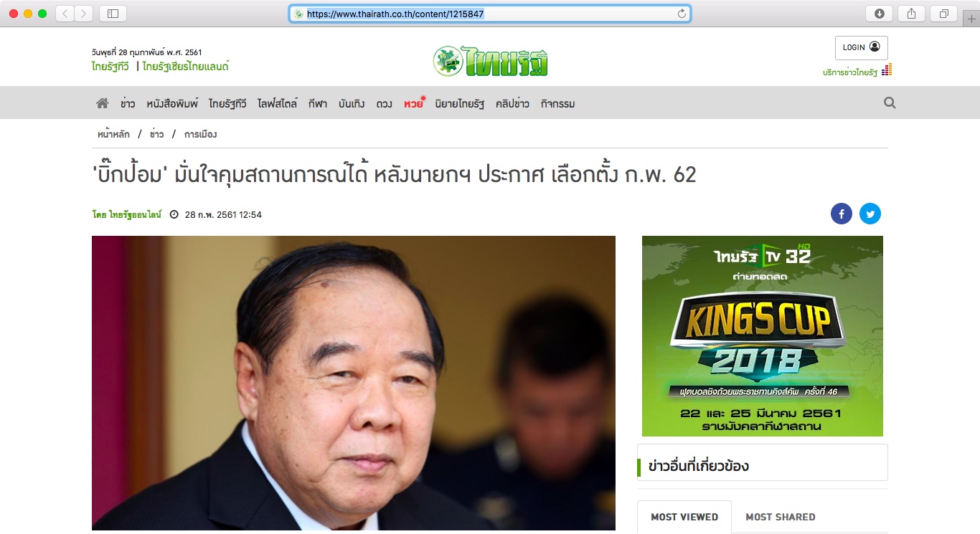Click the Thairath logo at top center
The height and width of the screenshot is (534, 980).
491,61
